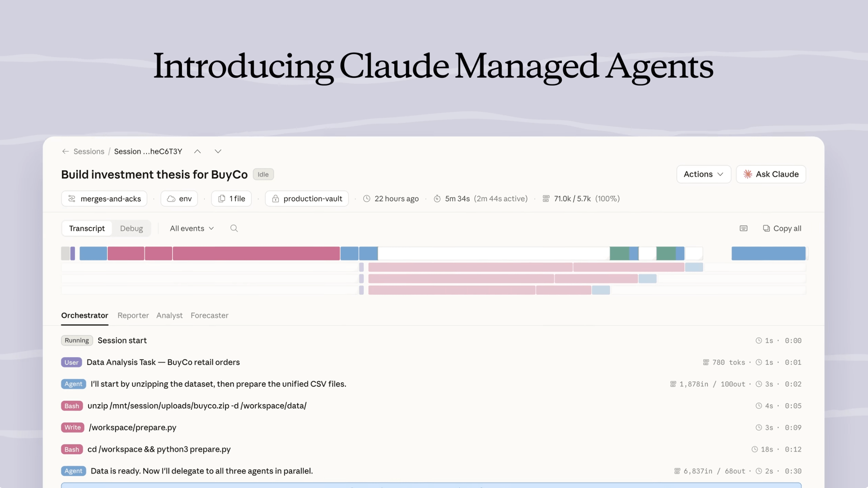Go to next session with down chevron
Screen dimensions: 868x488
tap(218, 151)
